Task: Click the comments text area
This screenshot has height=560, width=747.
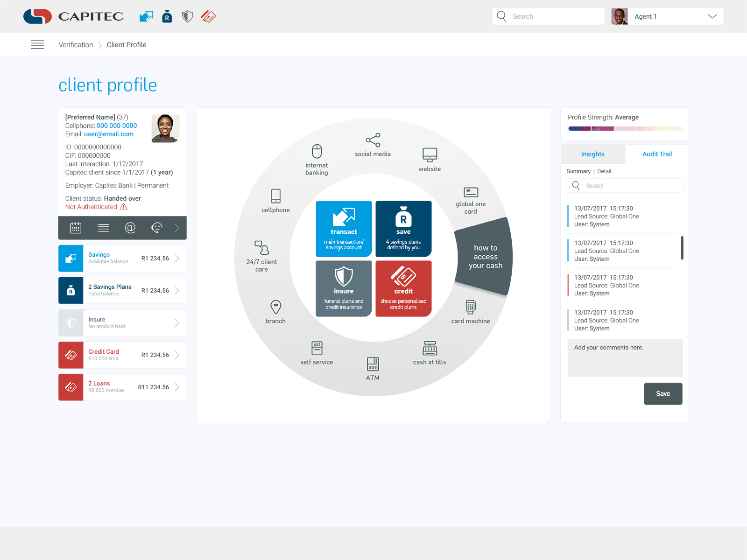Action: pyautogui.click(x=625, y=358)
